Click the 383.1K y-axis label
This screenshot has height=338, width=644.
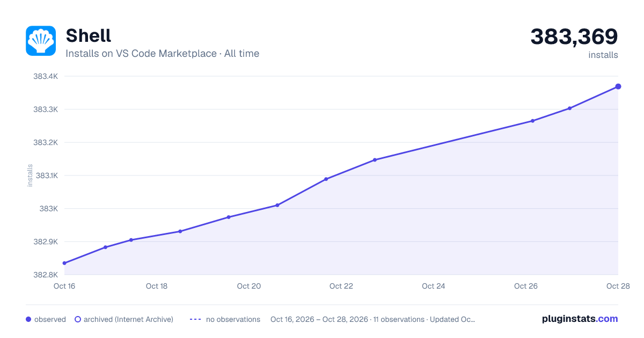tap(46, 175)
